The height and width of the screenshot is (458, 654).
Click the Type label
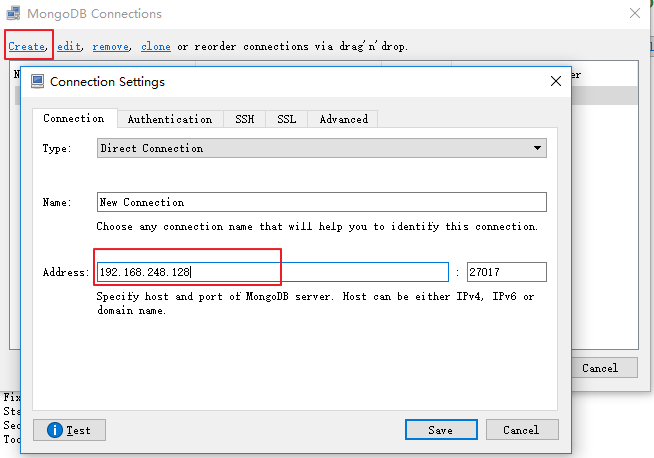(57, 148)
